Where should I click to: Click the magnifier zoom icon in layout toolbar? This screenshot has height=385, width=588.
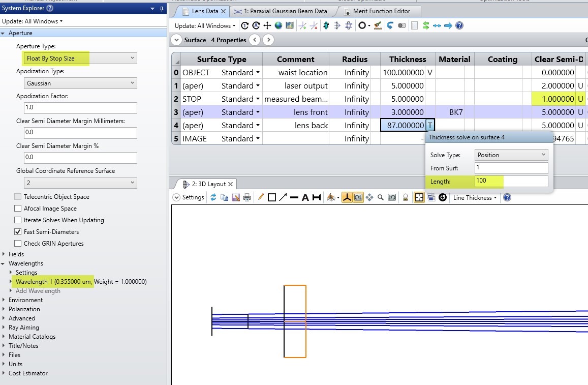380,197
